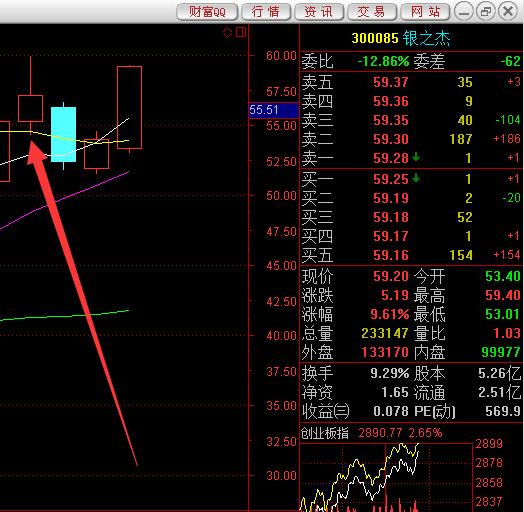
Task: Open the 行情 menu button
Action: (266, 12)
